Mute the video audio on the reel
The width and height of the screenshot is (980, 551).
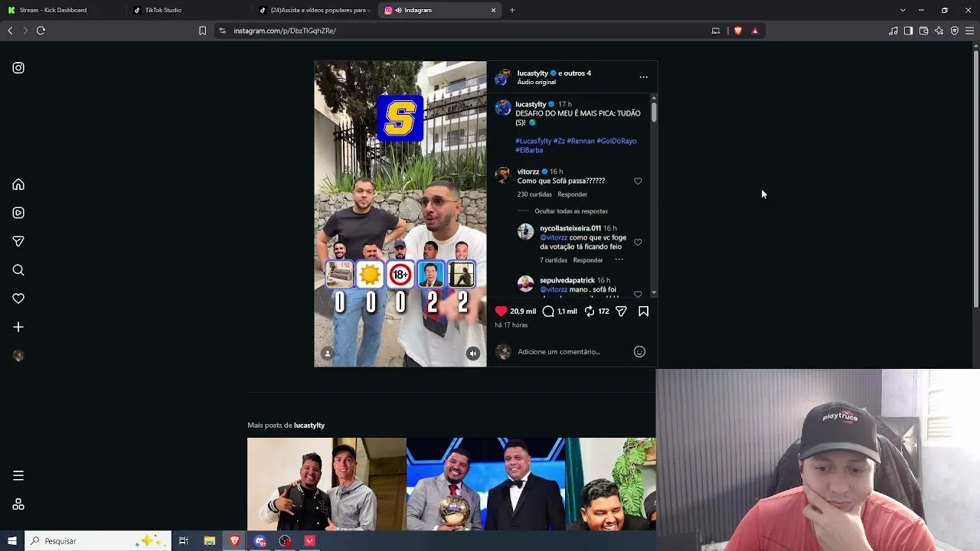pos(473,354)
